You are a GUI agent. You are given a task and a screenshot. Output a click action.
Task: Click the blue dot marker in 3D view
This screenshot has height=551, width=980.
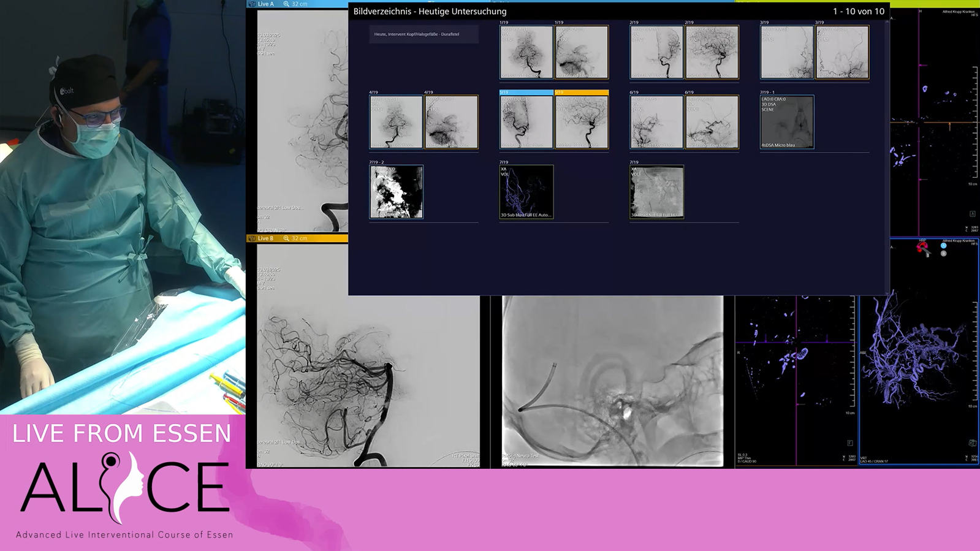[944, 246]
